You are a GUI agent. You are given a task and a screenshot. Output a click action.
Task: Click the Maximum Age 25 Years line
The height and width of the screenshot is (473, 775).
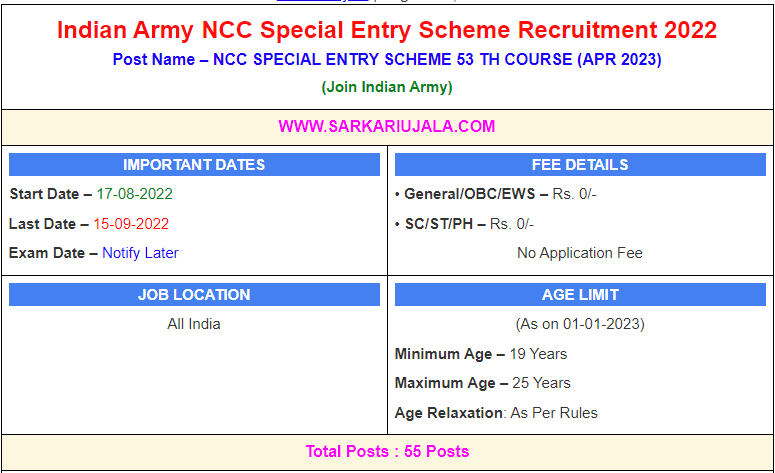pyautogui.click(x=483, y=383)
